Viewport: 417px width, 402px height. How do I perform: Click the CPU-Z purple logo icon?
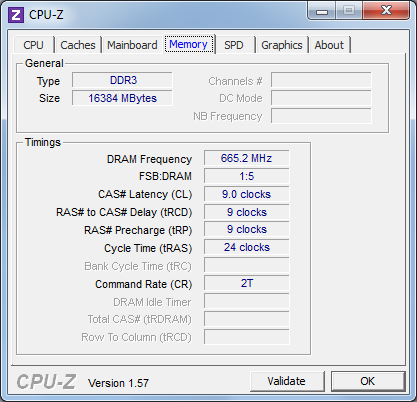(16, 15)
